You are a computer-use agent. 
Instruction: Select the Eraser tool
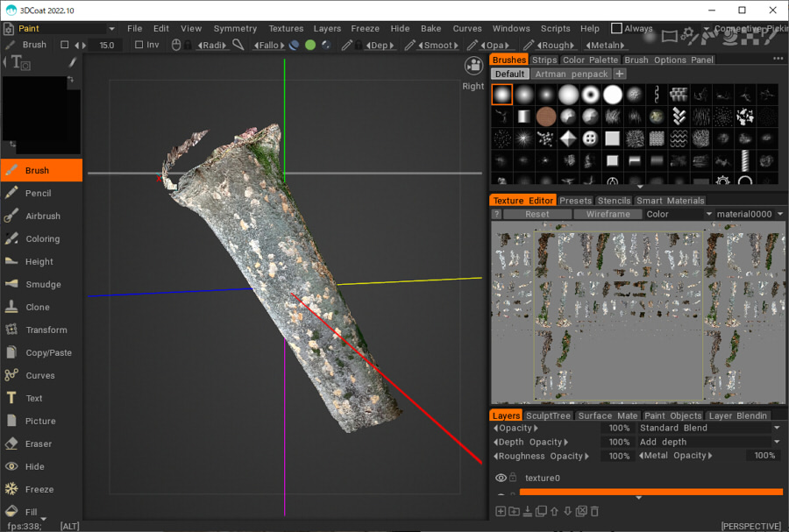pyautogui.click(x=41, y=443)
